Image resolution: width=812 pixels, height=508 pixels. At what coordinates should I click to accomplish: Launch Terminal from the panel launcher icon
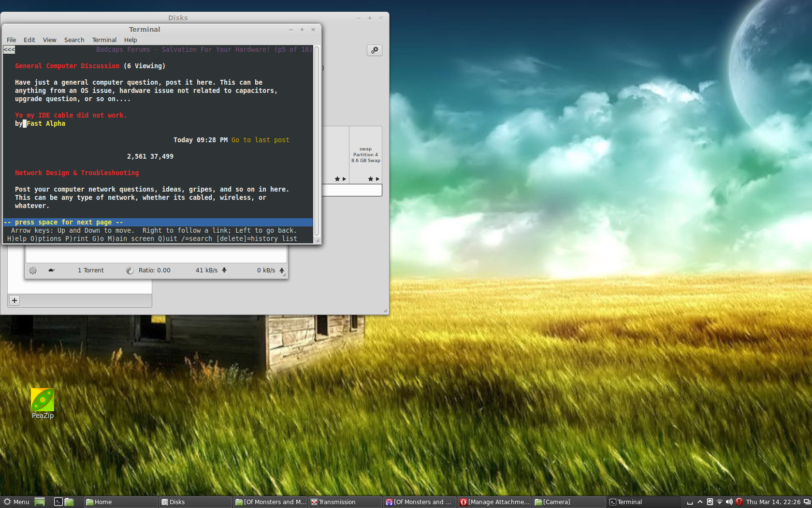click(x=58, y=502)
